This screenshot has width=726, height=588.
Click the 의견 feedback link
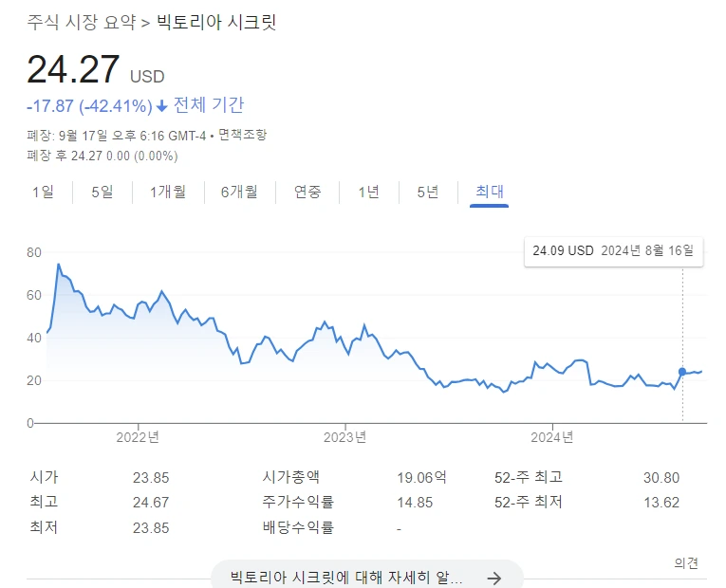pos(686,563)
